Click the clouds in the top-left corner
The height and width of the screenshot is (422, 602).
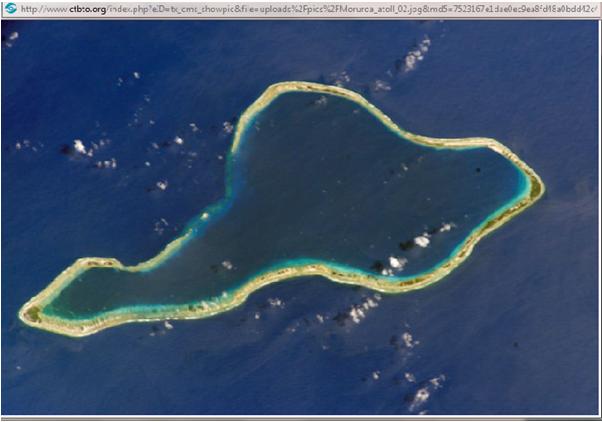coord(12,38)
